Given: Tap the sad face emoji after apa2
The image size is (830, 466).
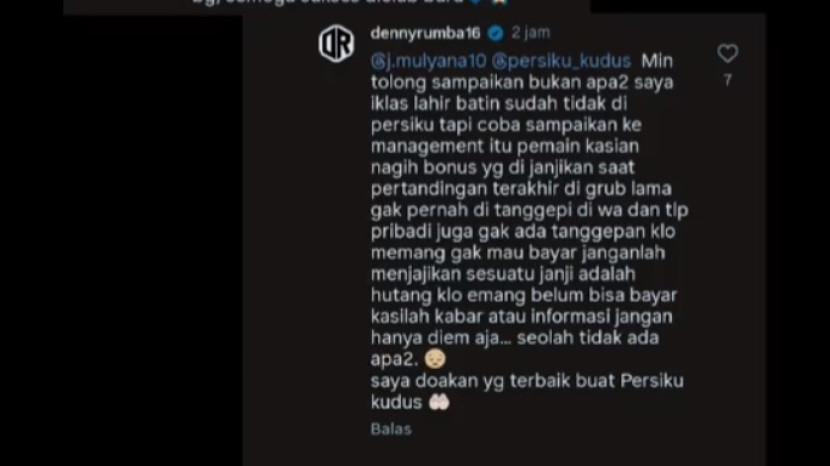Looking at the screenshot, I should (435, 359).
